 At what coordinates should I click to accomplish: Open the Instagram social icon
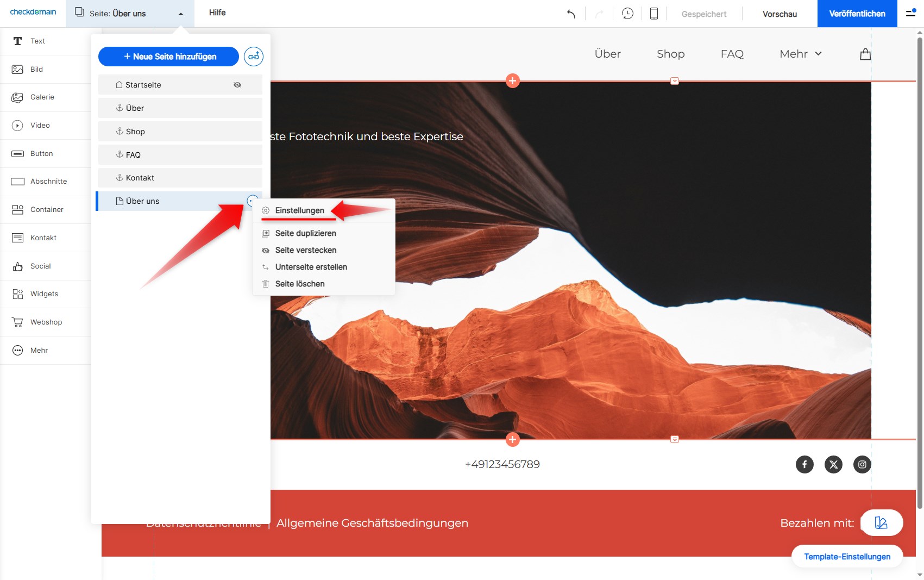pyautogui.click(x=862, y=464)
